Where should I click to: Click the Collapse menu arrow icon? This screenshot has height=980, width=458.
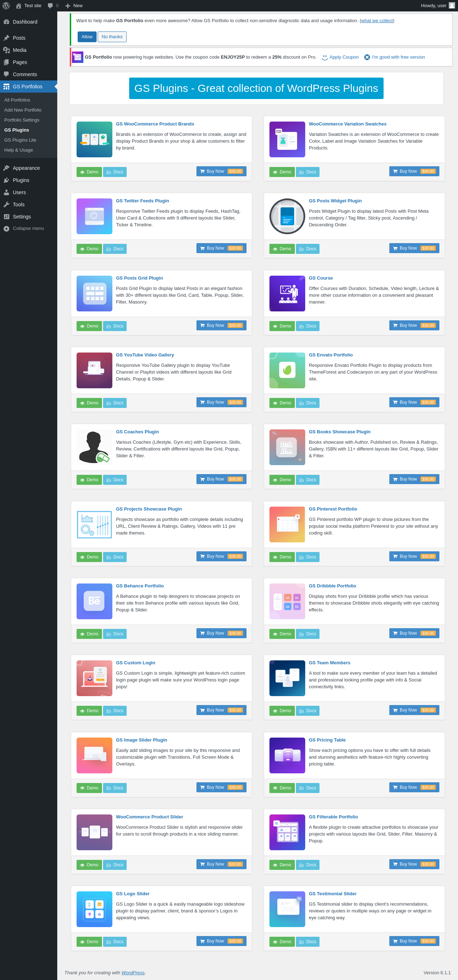pos(6,228)
